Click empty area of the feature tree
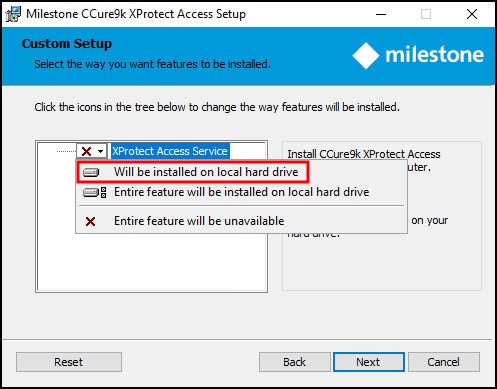This screenshot has height=389, width=497. 152,262
